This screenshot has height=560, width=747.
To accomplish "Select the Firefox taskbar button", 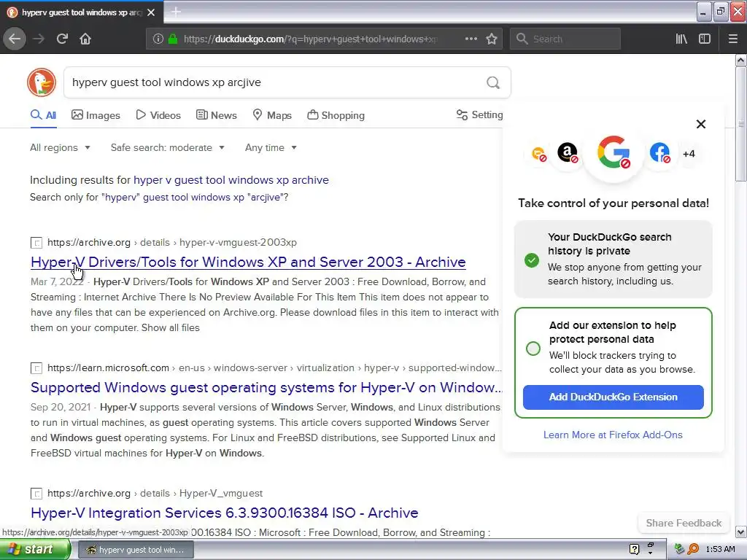I will 136,550.
